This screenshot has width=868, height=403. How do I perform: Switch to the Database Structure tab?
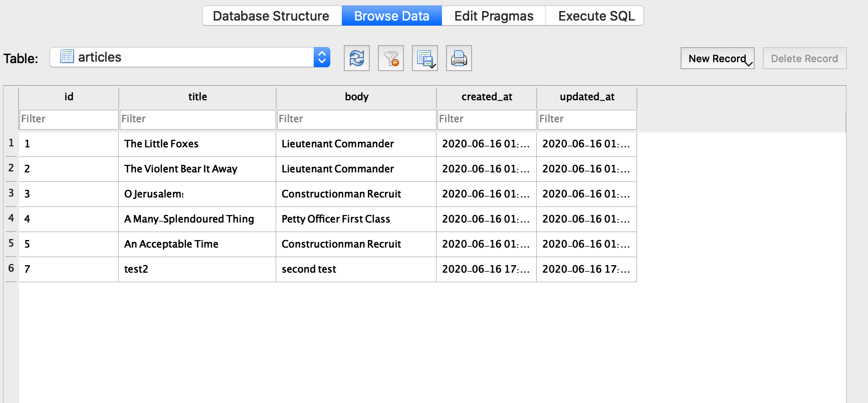coord(271,16)
